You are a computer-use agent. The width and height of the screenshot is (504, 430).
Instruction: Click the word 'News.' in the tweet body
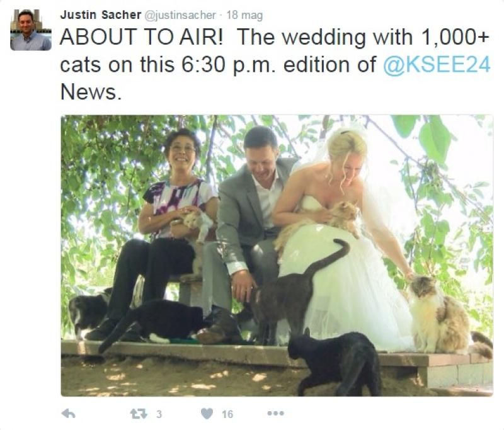pyautogui.click(x=91, y=92)
